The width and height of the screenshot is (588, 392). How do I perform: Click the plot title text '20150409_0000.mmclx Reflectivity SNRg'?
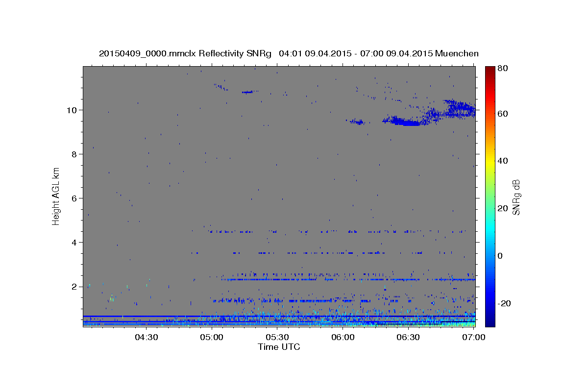pos(185,53)
